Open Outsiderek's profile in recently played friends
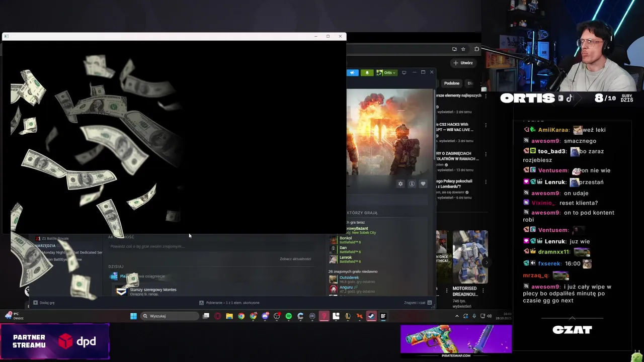Image resolution: width=644 pixels, height=362 pixels. click(x=352, y=279)
